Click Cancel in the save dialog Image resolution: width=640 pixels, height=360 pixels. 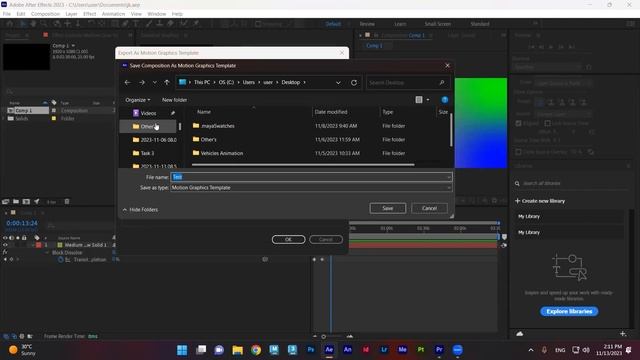point(429,208)
